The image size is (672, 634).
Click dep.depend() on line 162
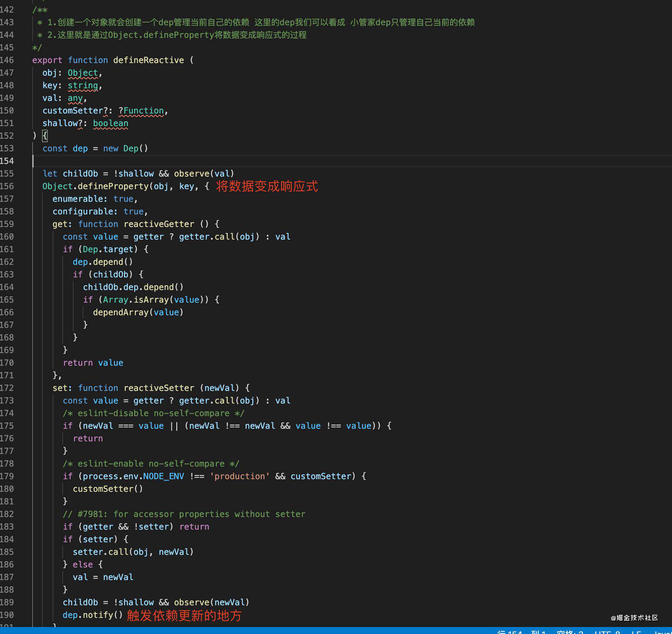[103, 262]
